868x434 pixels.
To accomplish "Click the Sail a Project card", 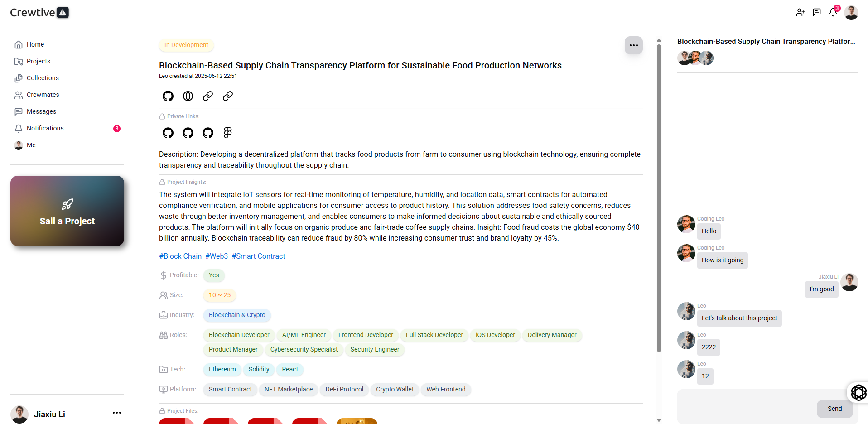I will point(67,211).
